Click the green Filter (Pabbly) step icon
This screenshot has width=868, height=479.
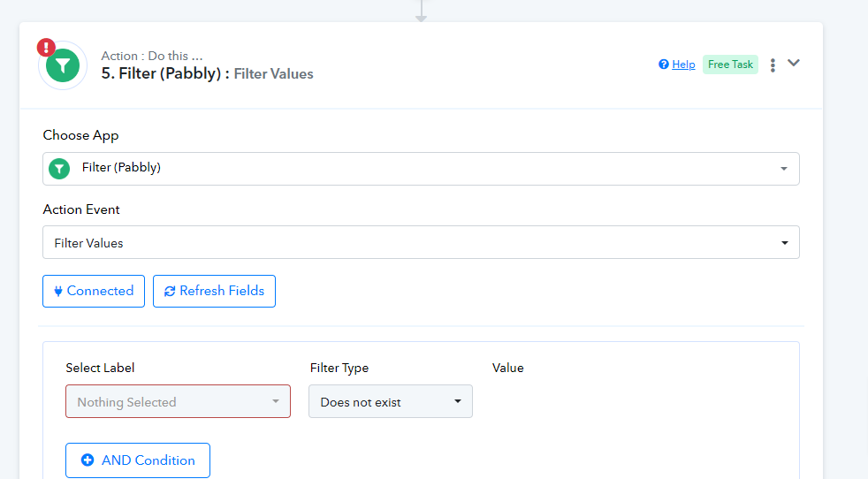(x=63, y=66)
